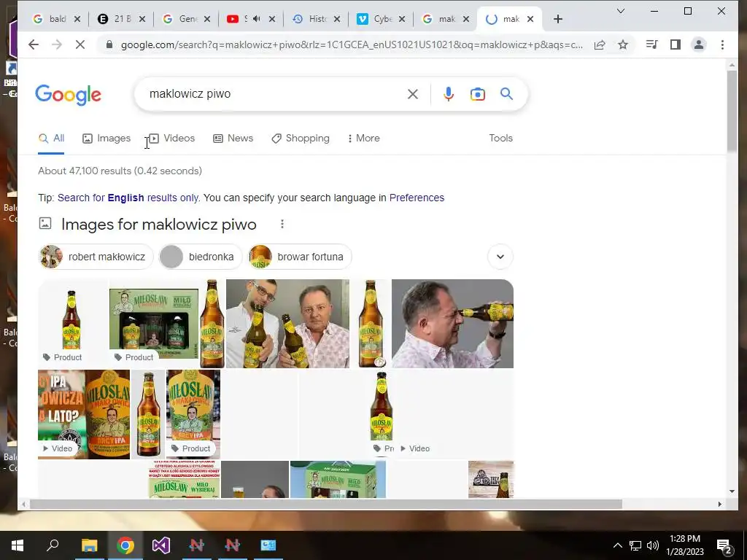
Task: Open tab search chevron in title bar
Action: (x=620, y=11)
